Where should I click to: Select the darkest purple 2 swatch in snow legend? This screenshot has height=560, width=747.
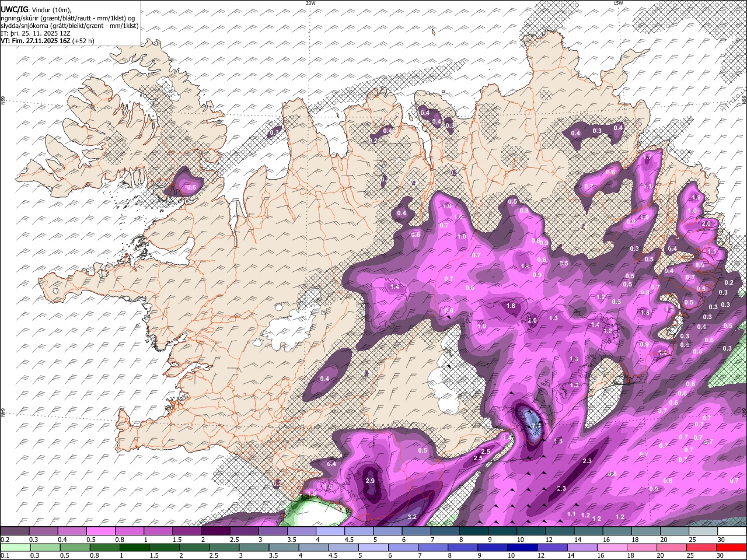point(215,531)
